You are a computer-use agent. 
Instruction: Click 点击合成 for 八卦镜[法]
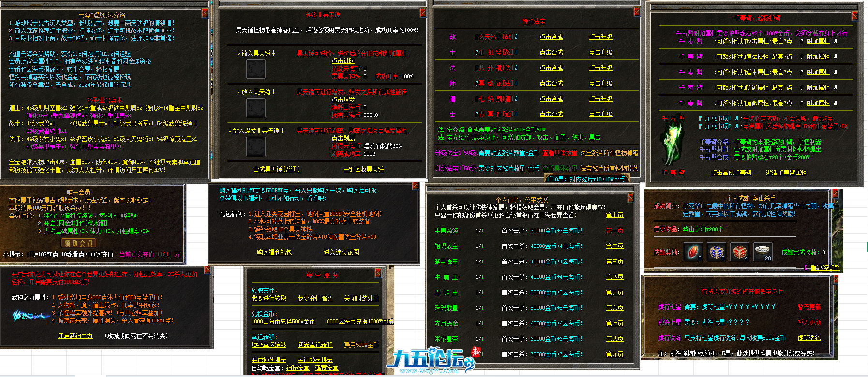(x=551, y=68)
